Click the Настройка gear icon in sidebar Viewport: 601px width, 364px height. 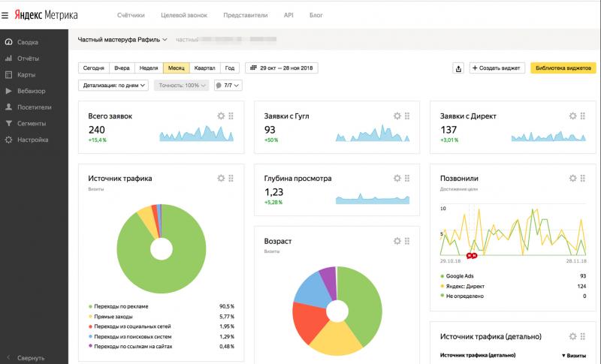(x=8, y=140)
